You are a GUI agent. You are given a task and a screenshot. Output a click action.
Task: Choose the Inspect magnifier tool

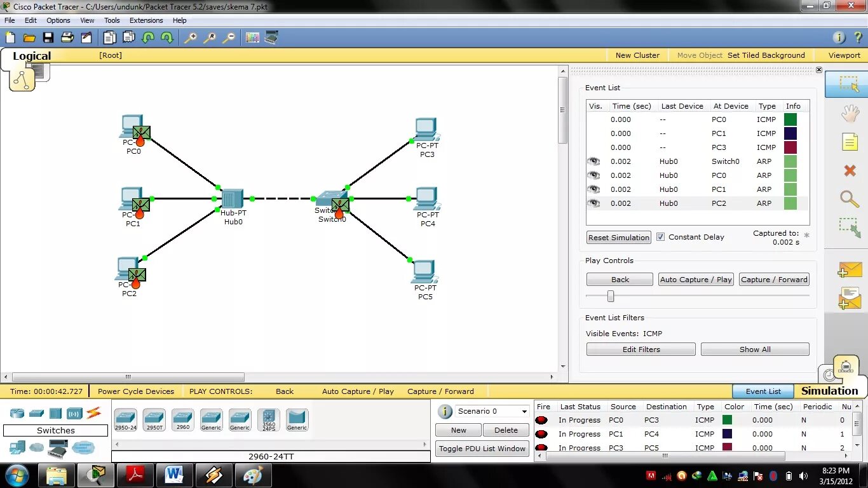tap(850, 199)
